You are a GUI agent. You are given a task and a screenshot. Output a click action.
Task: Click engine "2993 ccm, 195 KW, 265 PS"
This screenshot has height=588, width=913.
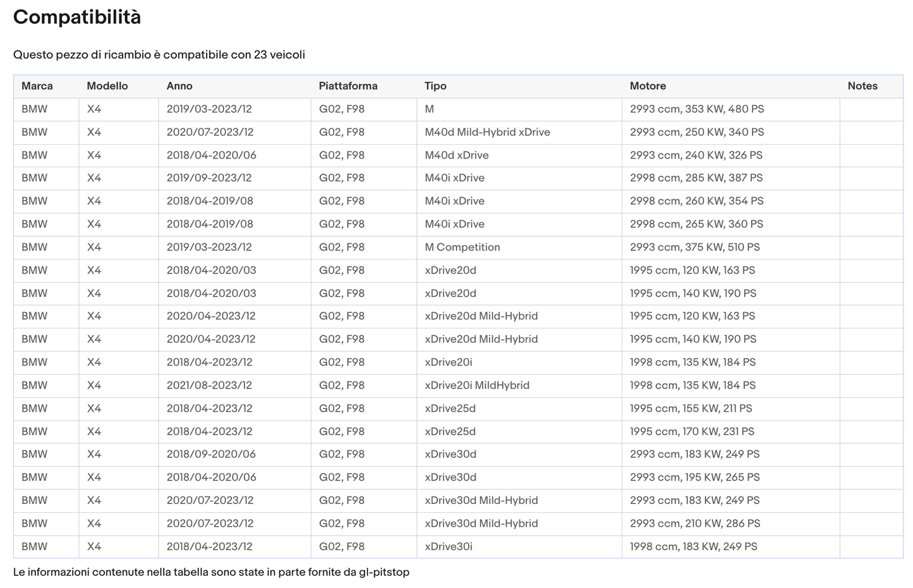point(695,477)
